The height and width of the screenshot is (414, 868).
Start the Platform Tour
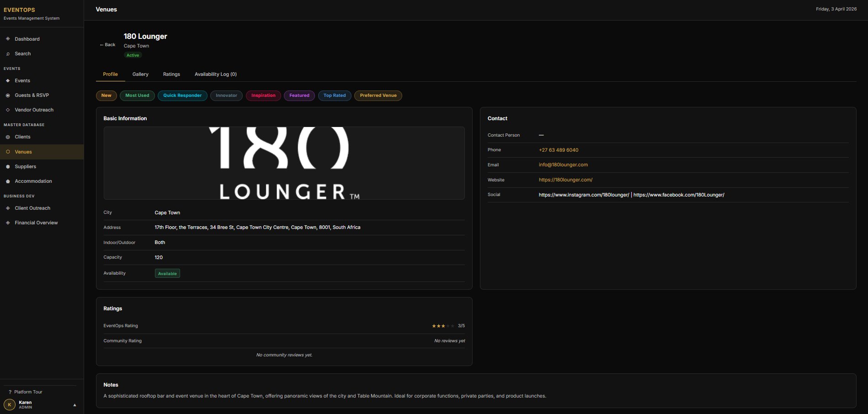tap(28, 392)
